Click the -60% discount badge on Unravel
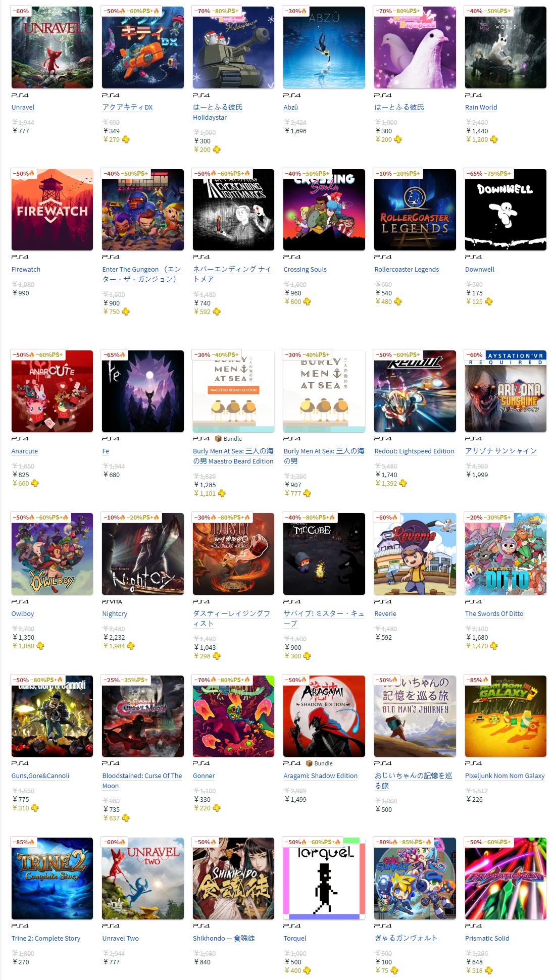This screenshot has width=556, height=980. [21, 11]
